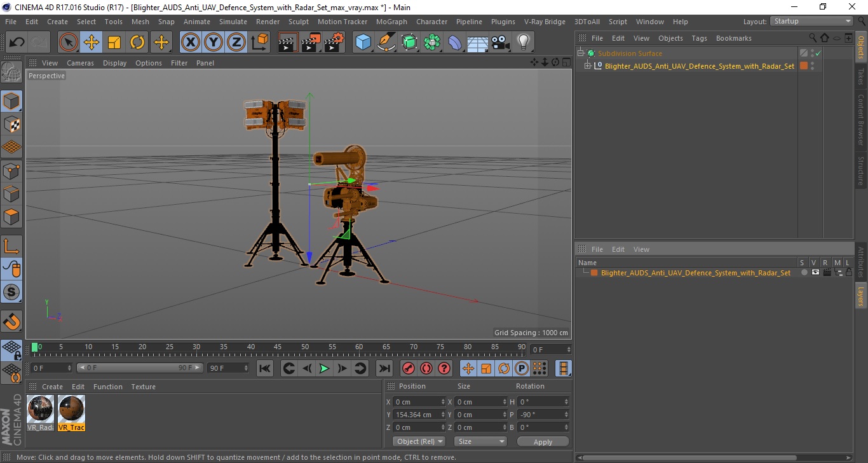Switch the coordinate system icon
Viewport: 868px width, 463px height.
260,43
